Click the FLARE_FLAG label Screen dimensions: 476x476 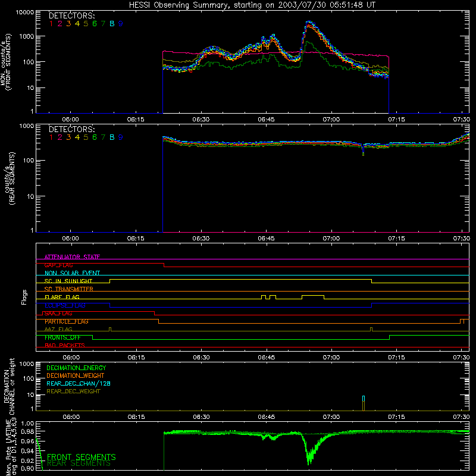coord(62,297)
